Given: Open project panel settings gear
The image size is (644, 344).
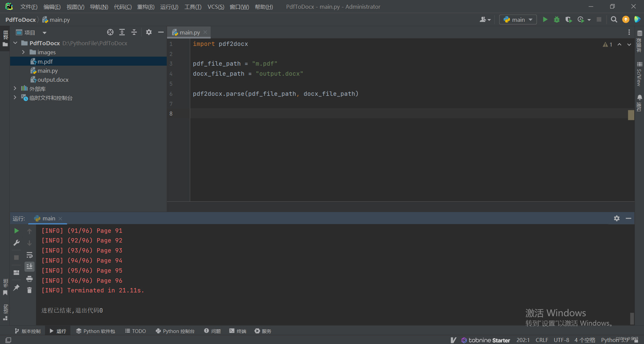Looking at the screenshot, I should pyautogui.click(x=149, y=32).
